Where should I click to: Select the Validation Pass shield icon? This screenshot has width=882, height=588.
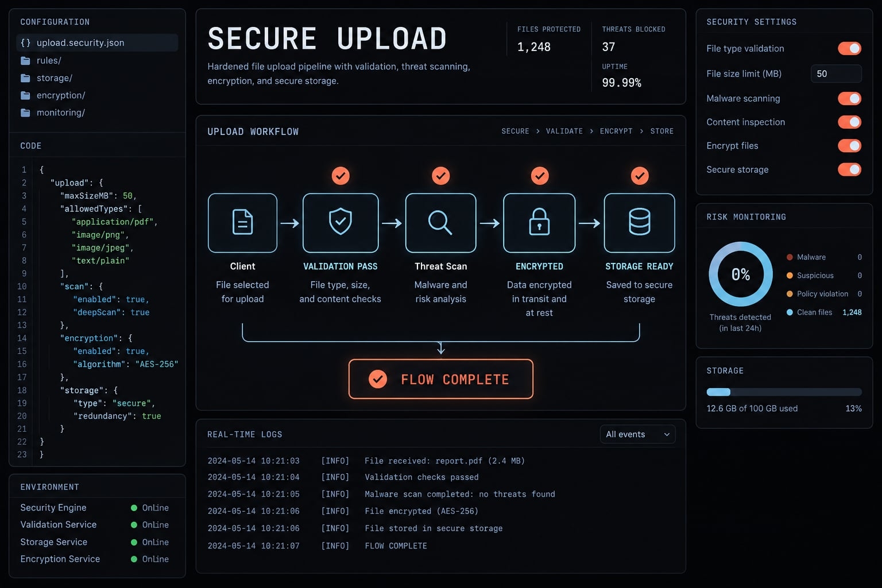(341, 221)
